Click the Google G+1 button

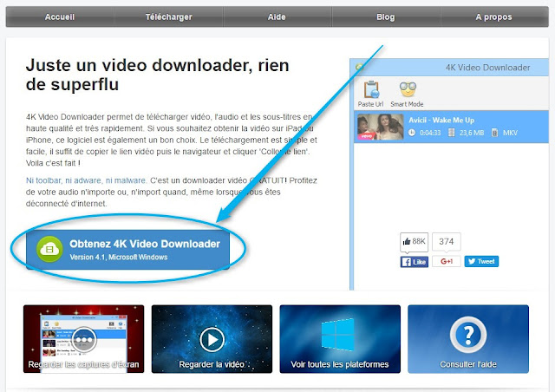click(x=447, y=261)
